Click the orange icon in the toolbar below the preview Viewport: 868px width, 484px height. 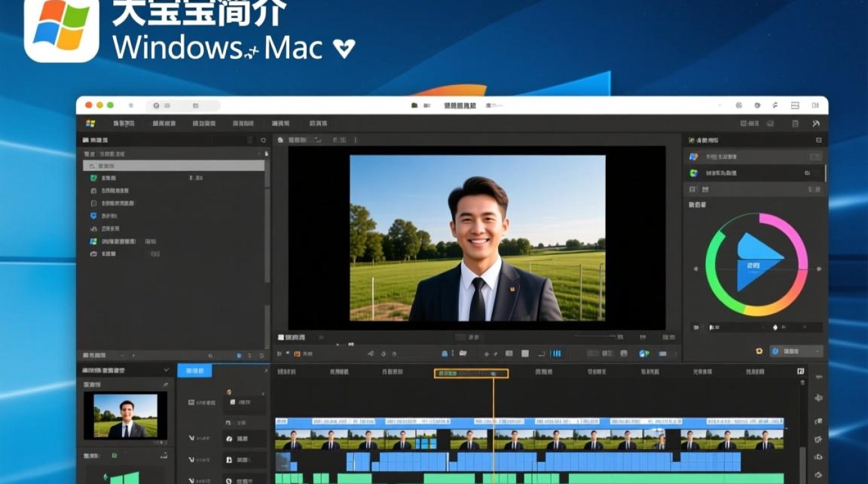(297, 354)
